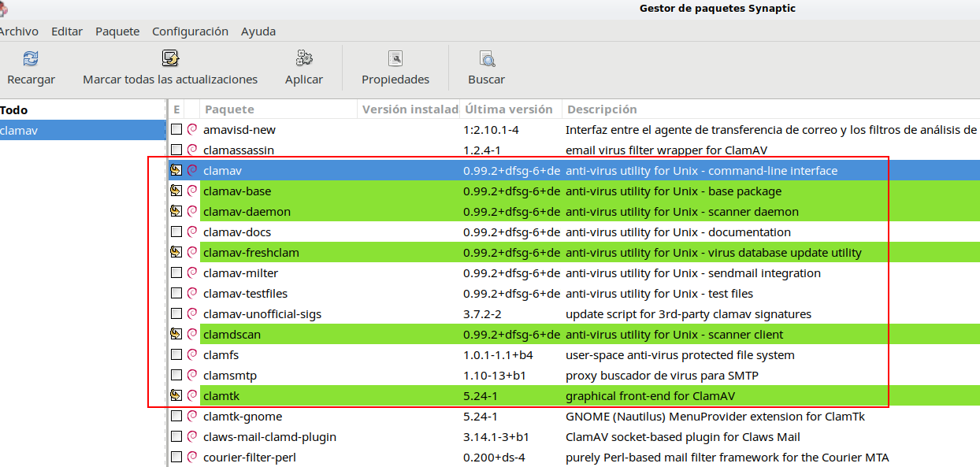This screenshot has height=467, width=980.
Task: Open the Editar menu
Action: point(67,32)
